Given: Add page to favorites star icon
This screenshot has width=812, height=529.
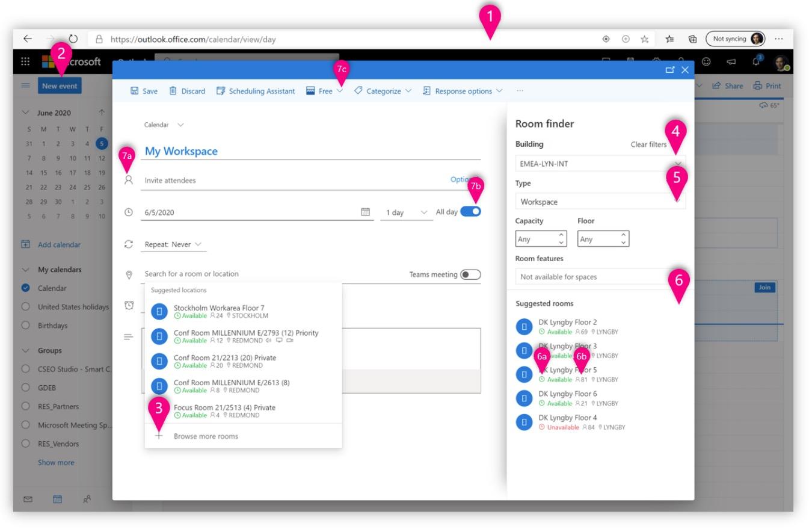Looking at the screenshot, I should click(x=645, y=39).
